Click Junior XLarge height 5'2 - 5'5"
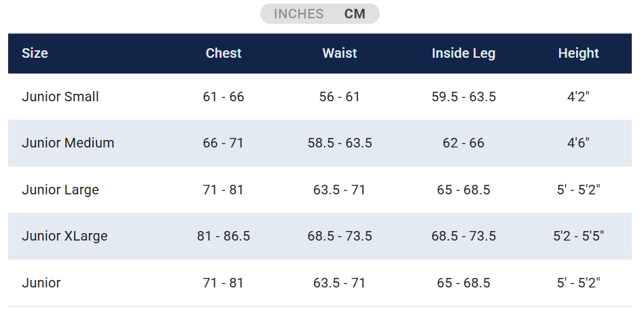Image resolution: width=644 pixels, height=335 pixels. (578, 236)
